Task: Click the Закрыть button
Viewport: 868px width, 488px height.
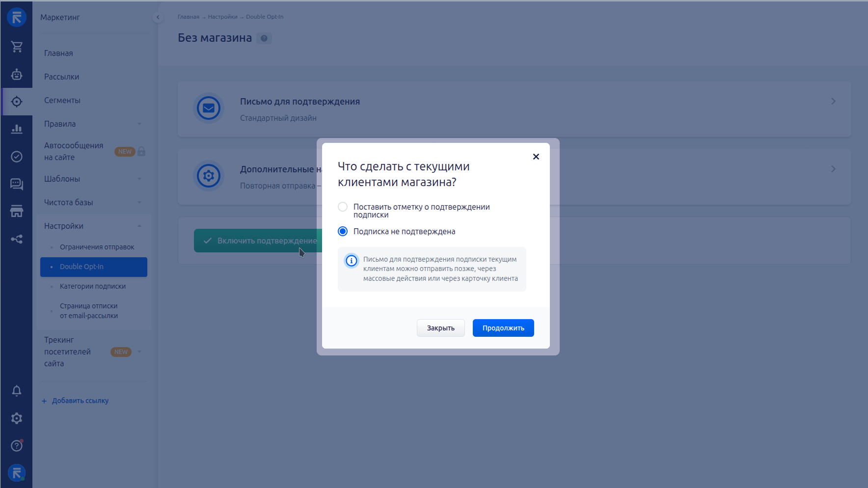Action: point(440,328)
